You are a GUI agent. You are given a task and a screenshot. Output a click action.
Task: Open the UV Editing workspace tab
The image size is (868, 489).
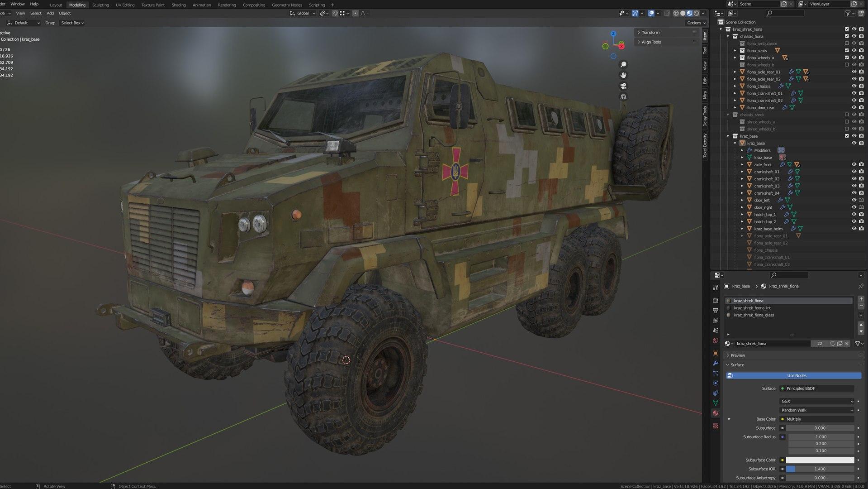pos(125,5)
